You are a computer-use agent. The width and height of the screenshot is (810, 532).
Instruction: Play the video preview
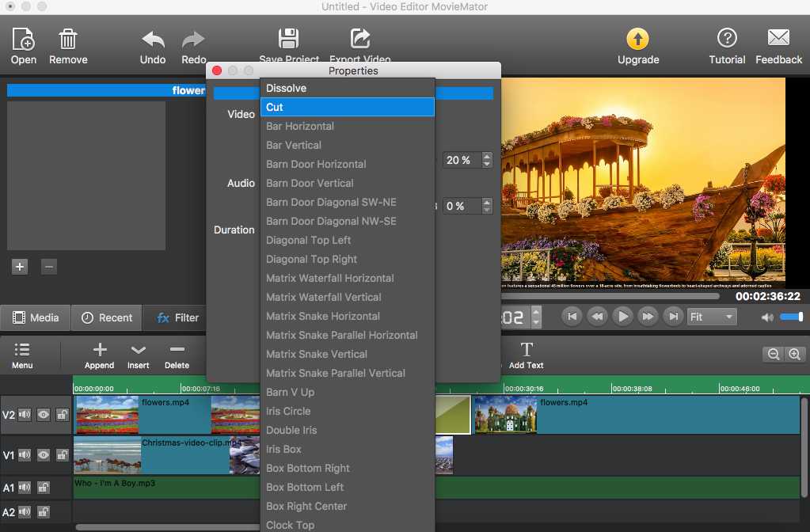622,317
